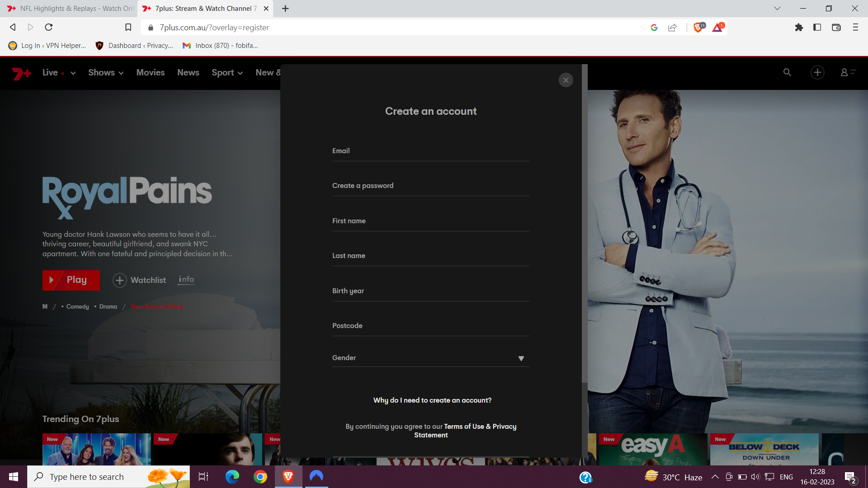Click the 7plus logo in header
The image size is (868, 488).
[x=21, y=73]
